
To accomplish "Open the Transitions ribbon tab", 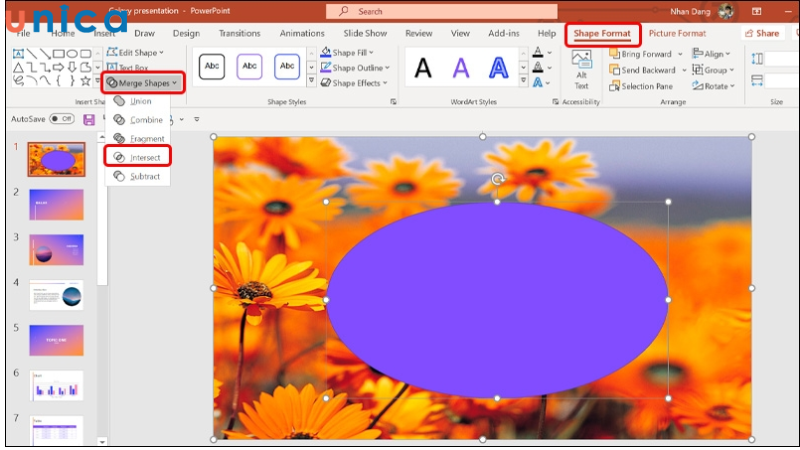I will click(x=239, y=33).
